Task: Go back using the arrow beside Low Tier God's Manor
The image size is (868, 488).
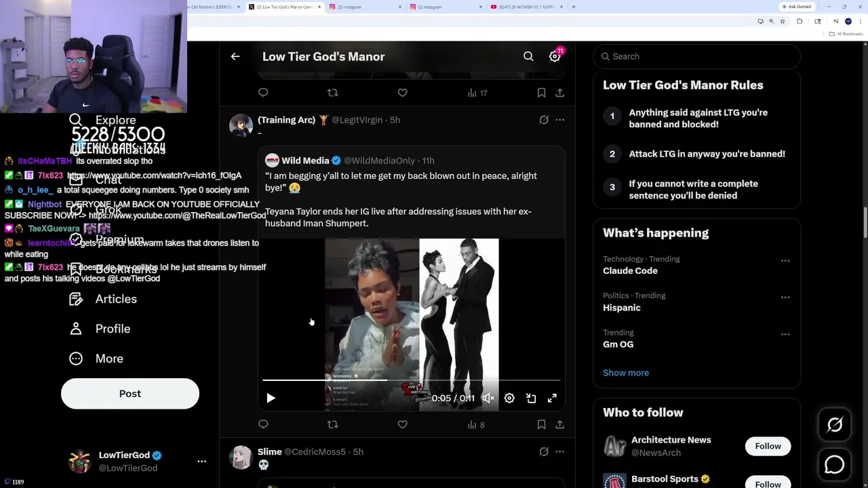Action: (x=235, y=57)
